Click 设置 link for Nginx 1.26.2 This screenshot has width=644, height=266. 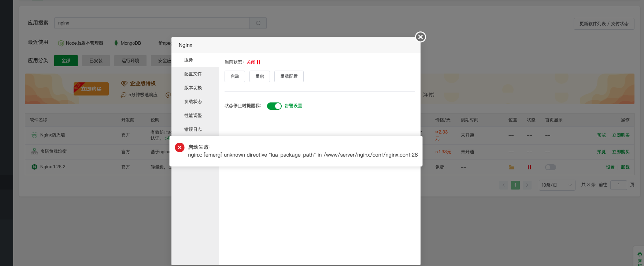tap(610, 167)
